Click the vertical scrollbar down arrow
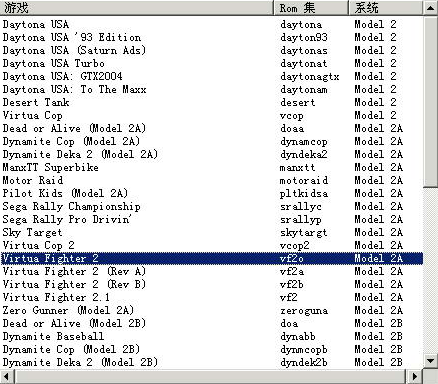This screenshot has width=438, height=384. coord(430,361)
